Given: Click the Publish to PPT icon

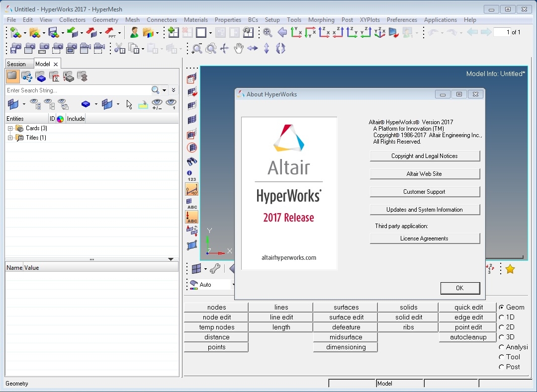Looking at the screenshot, I should (110, 33).
